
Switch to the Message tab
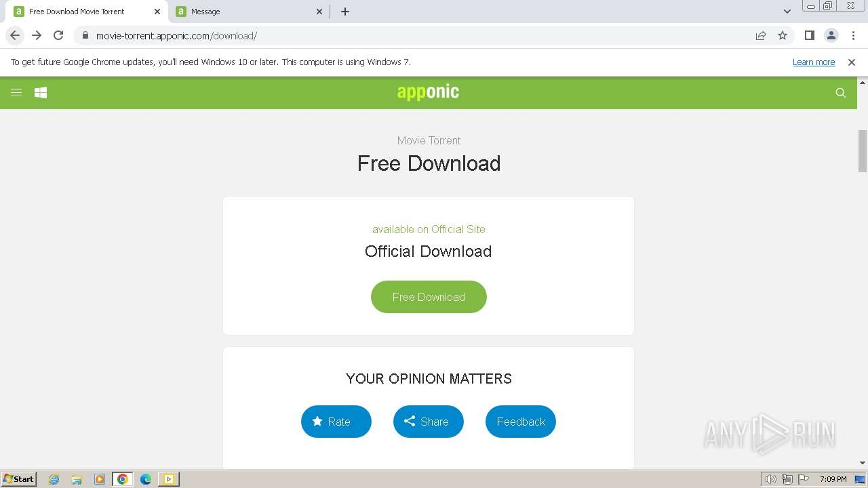point(249,12)
